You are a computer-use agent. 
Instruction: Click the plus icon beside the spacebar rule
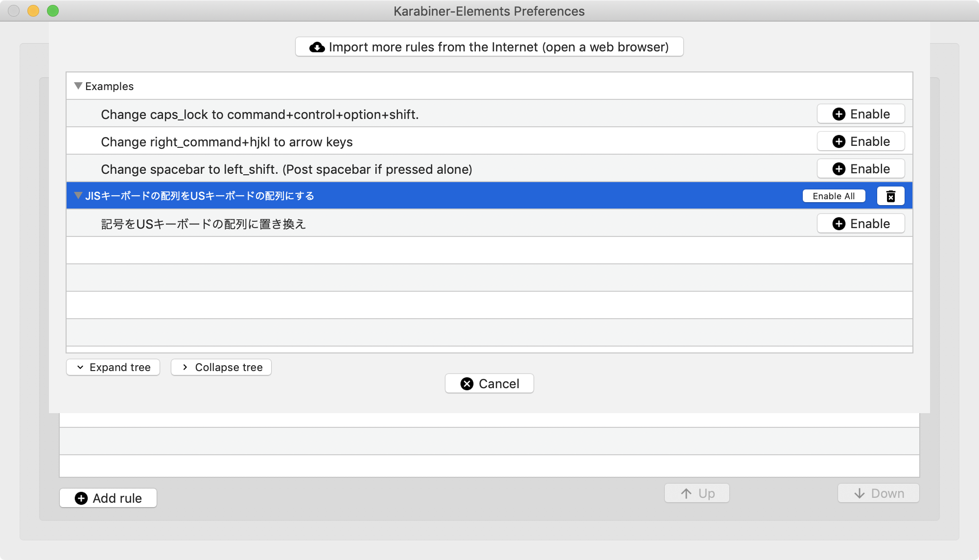pos(839,168)
